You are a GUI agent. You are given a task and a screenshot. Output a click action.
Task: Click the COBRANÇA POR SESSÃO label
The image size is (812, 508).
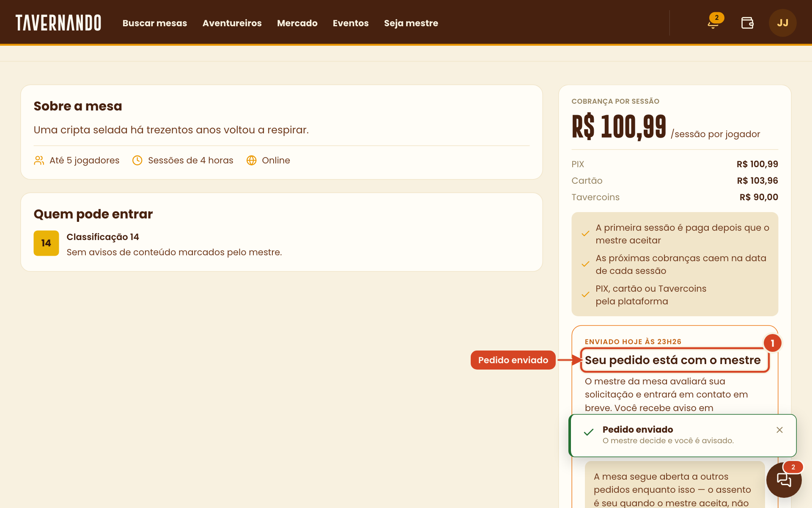pyautogui.click(x=615, y=101)
